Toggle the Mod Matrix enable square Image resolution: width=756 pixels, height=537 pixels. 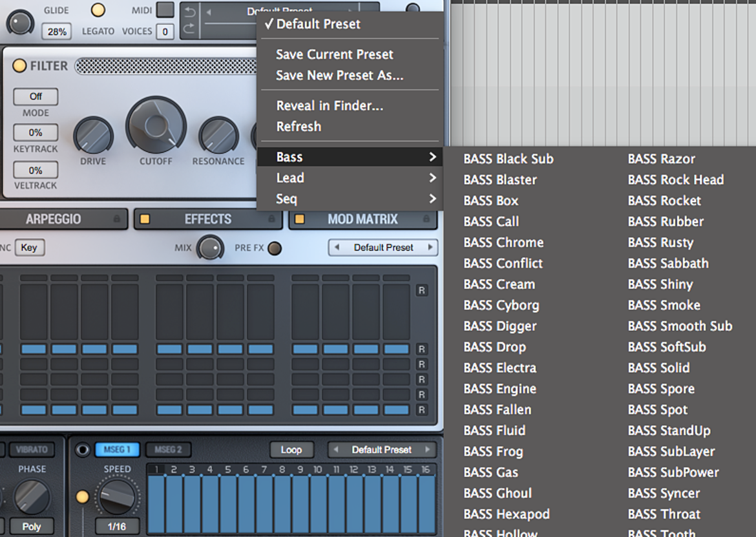tap(299, 219)
